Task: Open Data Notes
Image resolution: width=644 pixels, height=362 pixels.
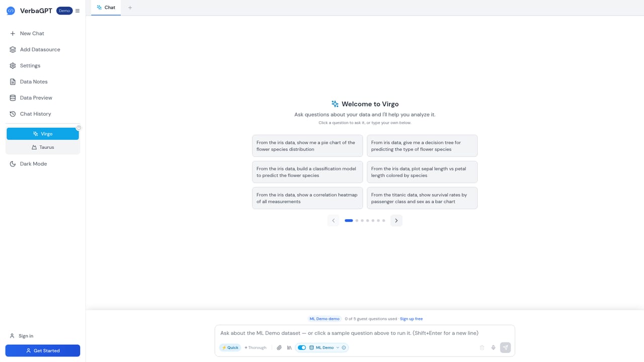Action: 43,81
